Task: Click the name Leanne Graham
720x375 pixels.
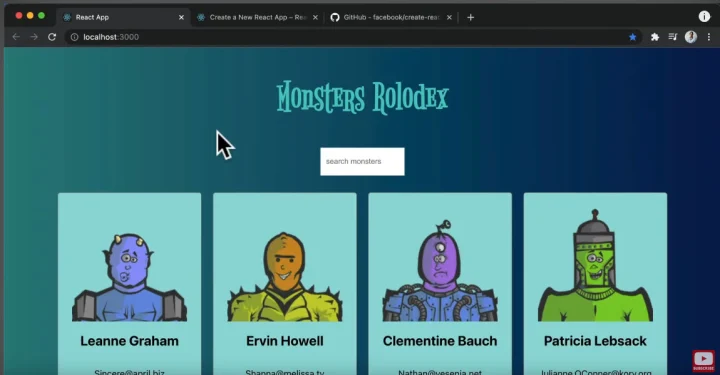Action: [x=129, y=341]
